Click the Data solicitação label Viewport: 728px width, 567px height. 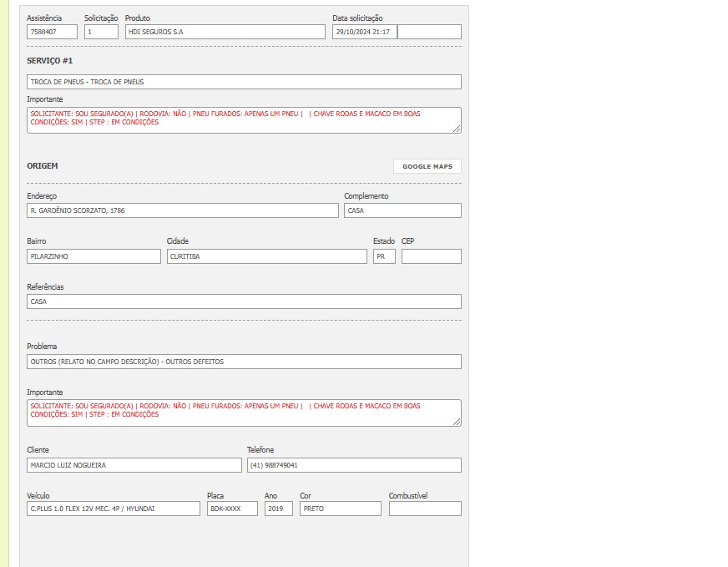coord(357,18)
